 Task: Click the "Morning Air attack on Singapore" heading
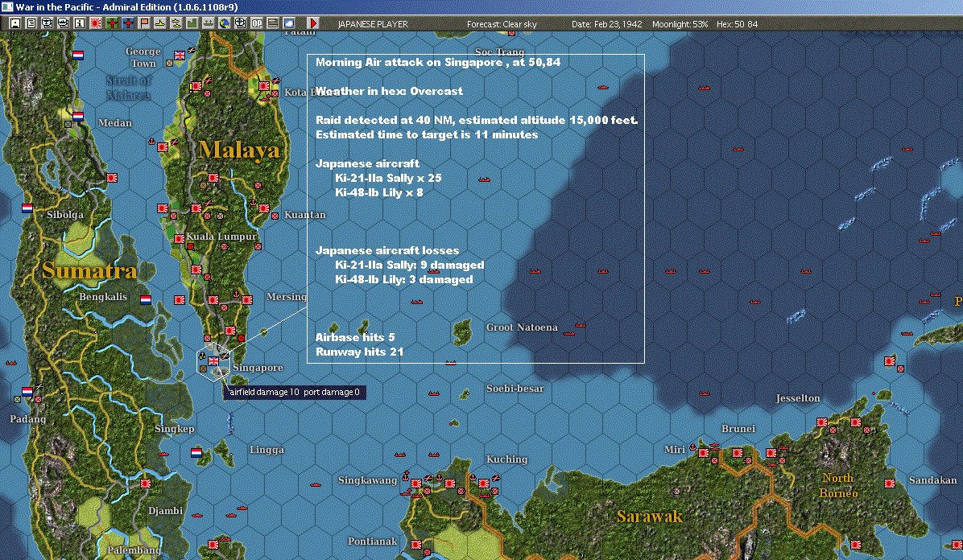438,62
